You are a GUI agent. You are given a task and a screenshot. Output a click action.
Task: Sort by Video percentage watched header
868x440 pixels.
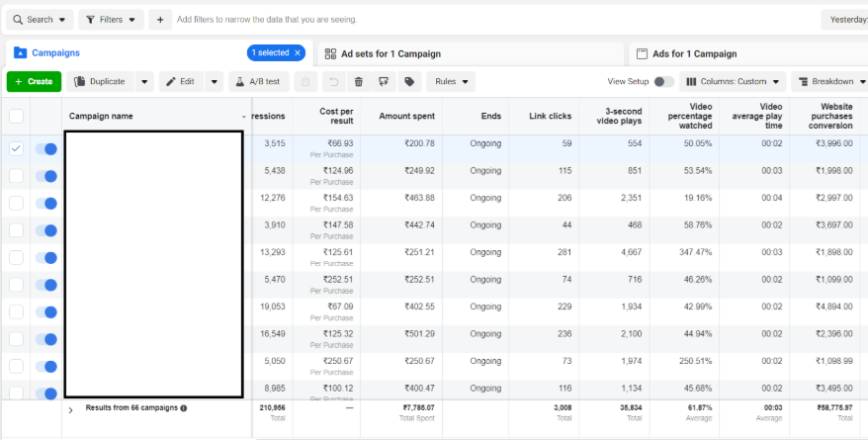[690, 116]
